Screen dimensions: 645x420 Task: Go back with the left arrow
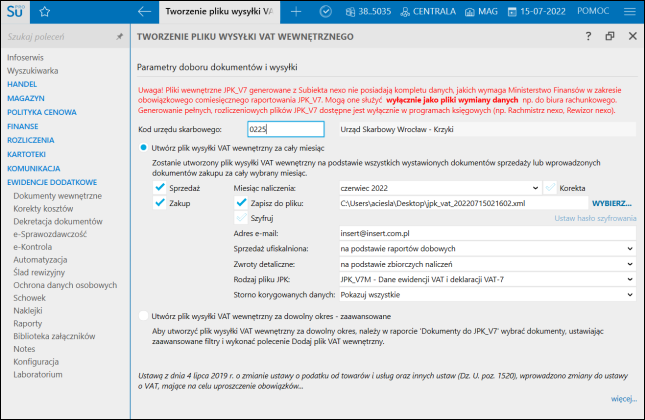pyautogui.click(x=144, y=12)
